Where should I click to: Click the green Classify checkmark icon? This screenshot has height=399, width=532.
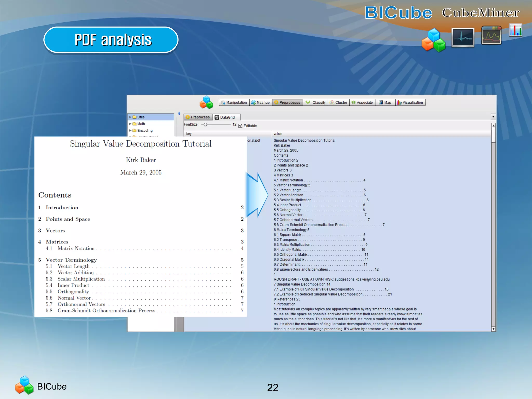tap(308, 102)
